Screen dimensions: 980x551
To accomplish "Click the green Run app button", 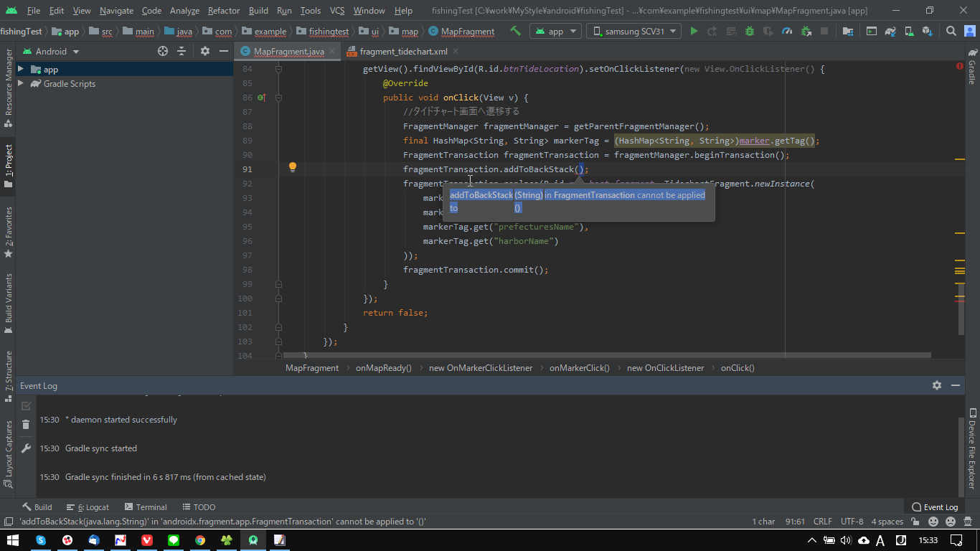I will coord(694,32).
